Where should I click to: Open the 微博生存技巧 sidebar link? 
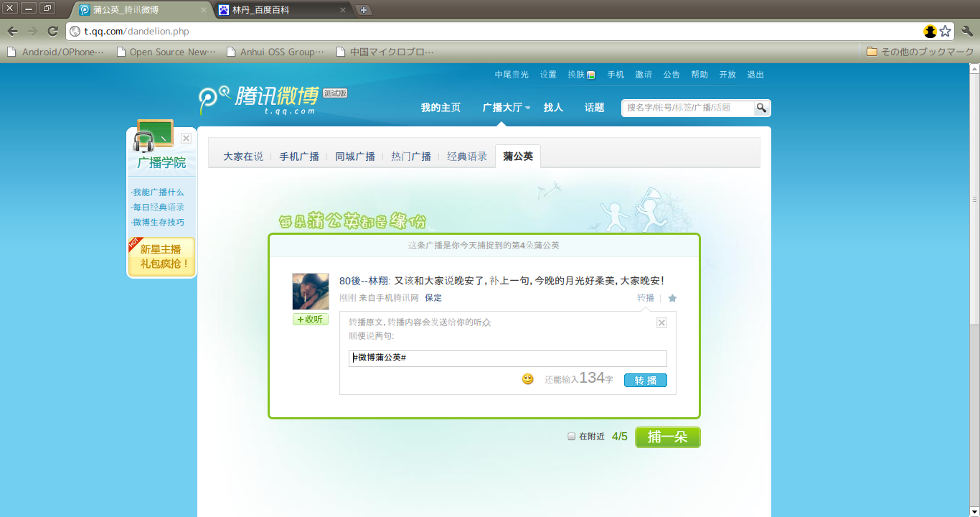coord(158,223)
